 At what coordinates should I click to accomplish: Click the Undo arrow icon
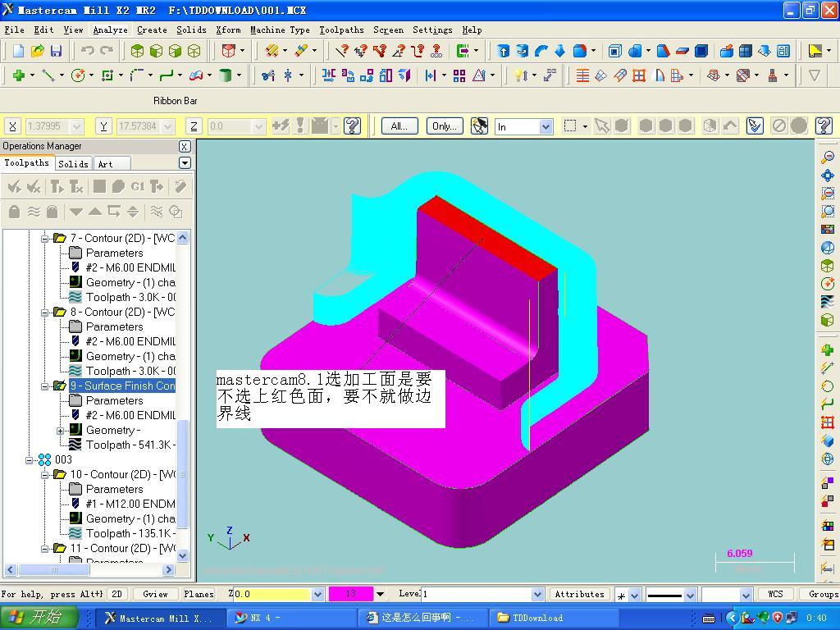(x=88, y=51)
